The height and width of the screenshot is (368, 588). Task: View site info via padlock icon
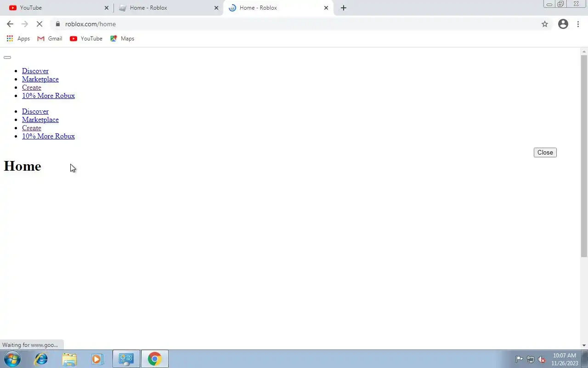pyautogui.click(x=58, y=24)
